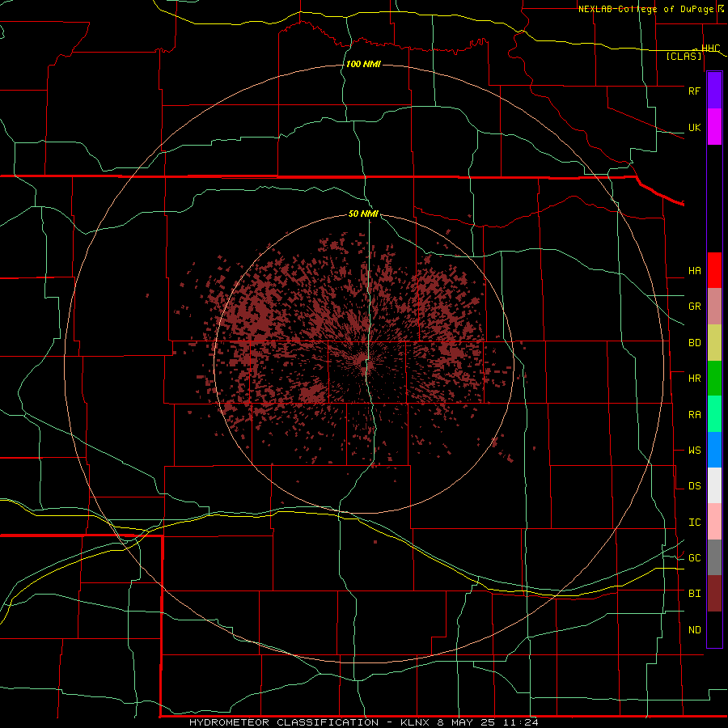Click the 11:24 timestamp
The image size is (728, 728).
(520, 722)
